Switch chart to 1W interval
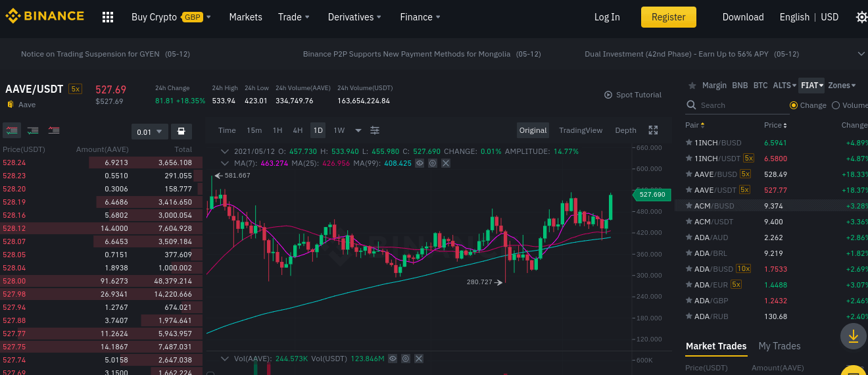The image size is (868, 375). (339, 130)
